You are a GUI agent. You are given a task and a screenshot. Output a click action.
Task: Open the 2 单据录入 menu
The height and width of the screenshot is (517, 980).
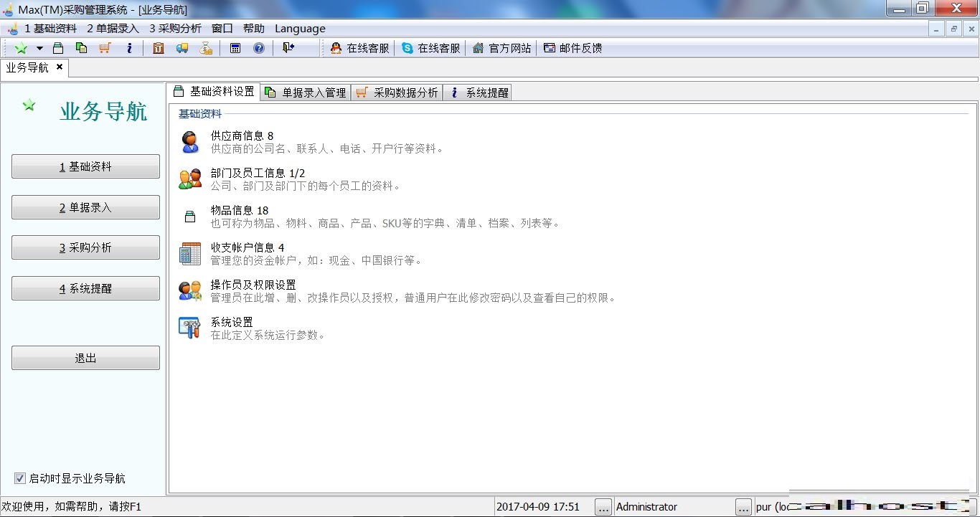(113, 29)
